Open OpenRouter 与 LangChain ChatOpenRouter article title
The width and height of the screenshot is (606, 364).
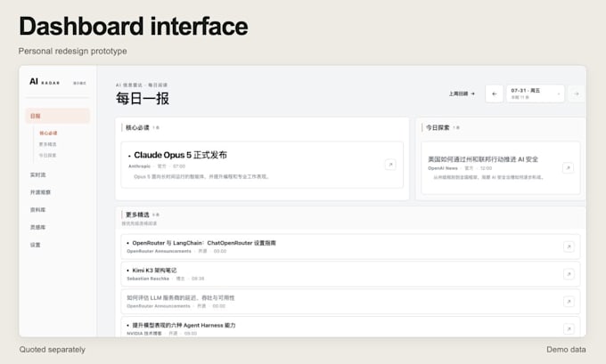[204, 243]
